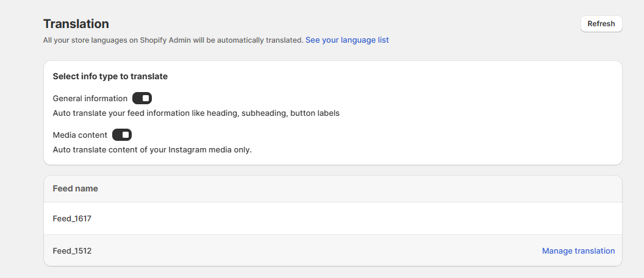This screenshot has width=644, height=278.
Task: Select the Feed_1512 feed name
Action: (73, 251)
